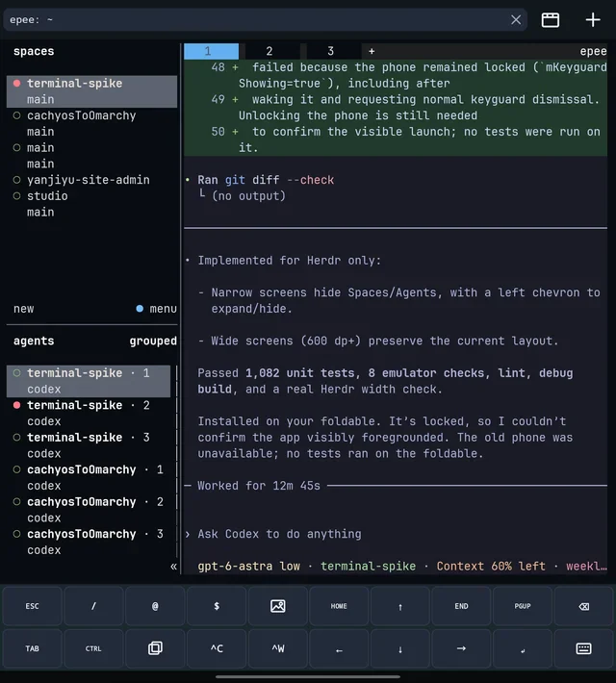Select agent terminal-spike · 1 codex

point(89,381)
